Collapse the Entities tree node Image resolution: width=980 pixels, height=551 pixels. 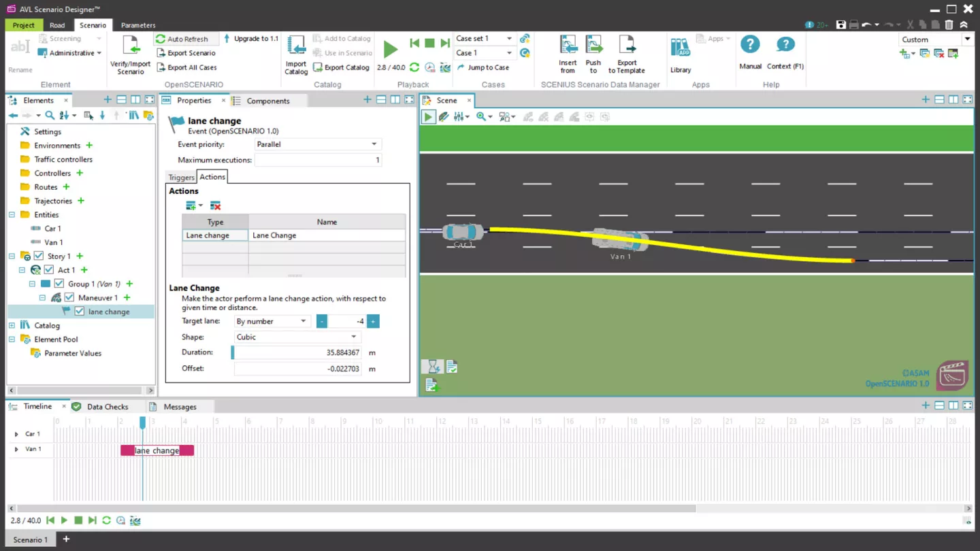(12, 214)
